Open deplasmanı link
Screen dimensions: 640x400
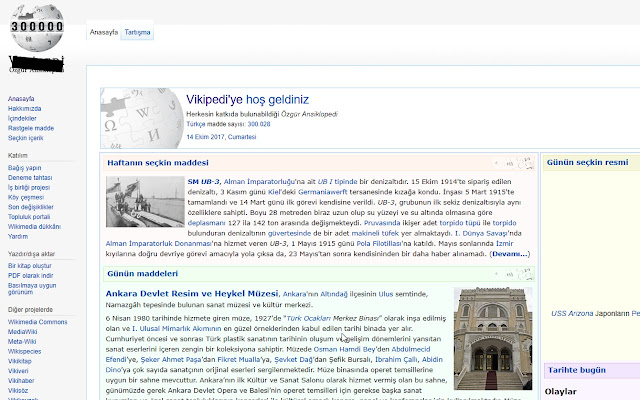click(206, 223)
